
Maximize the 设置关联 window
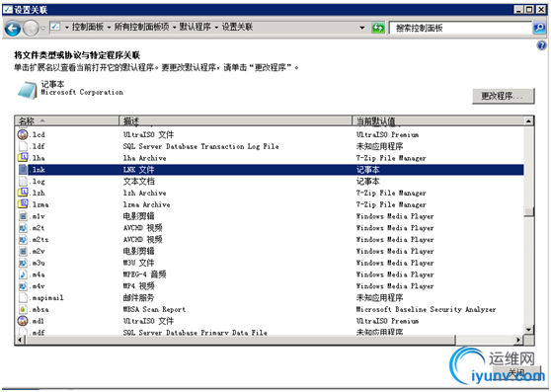[x=529, y=10]
